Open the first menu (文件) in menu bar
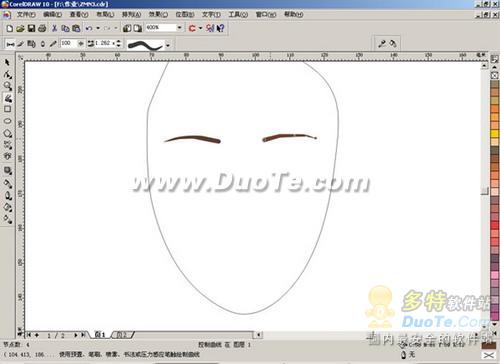500x364 pixels. [26, 14]
